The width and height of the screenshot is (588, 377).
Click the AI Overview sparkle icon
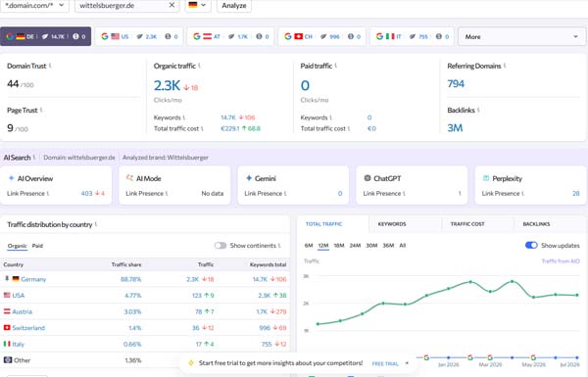[11, 178]
